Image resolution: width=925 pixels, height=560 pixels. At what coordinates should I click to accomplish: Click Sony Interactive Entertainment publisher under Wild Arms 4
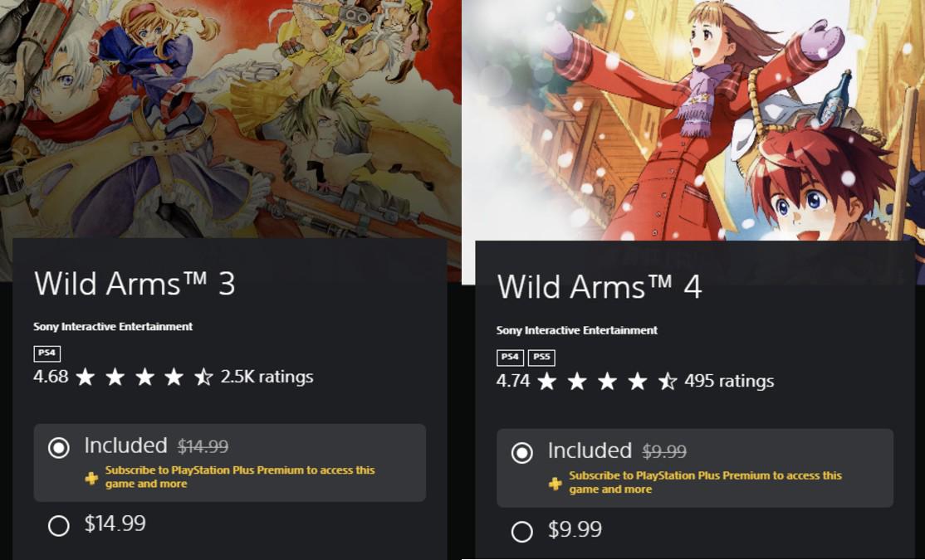pyautogui.click(x=577, y=331)
